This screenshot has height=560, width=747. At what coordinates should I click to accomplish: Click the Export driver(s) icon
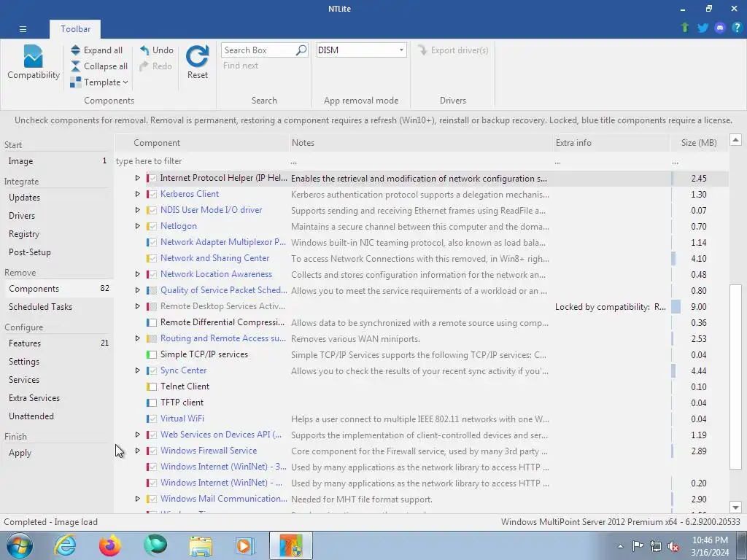point(422,50)
